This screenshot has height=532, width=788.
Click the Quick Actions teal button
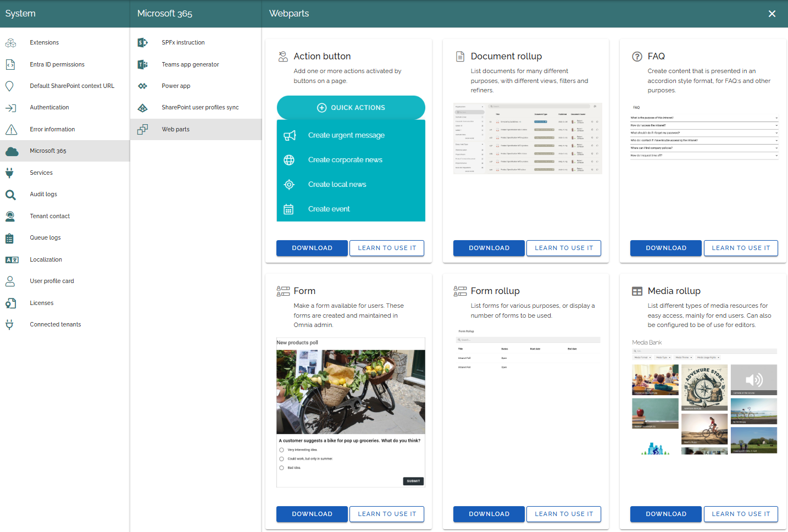tap(351, 108)
